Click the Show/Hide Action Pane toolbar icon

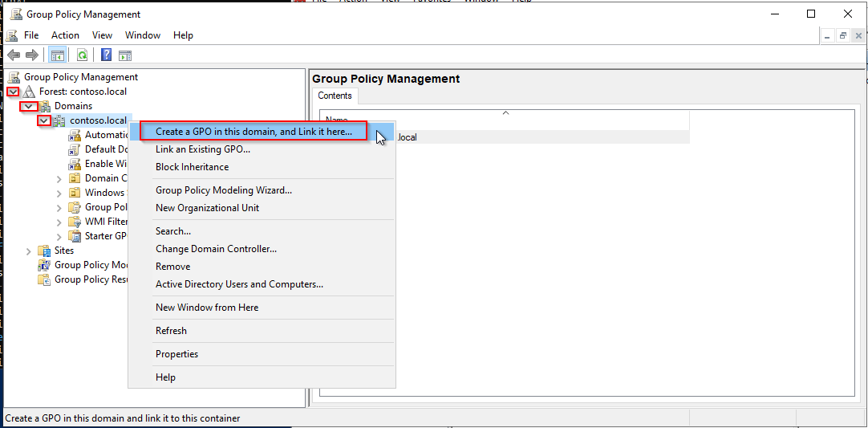125,55
